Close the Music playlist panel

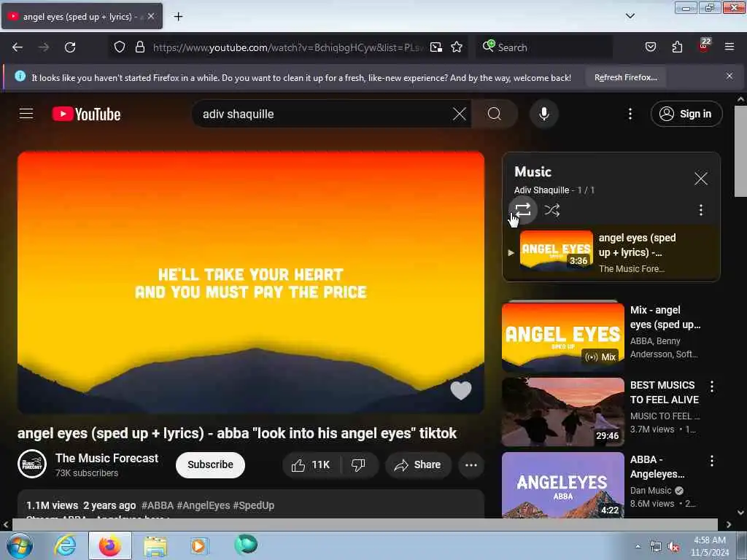coord(701,179)
